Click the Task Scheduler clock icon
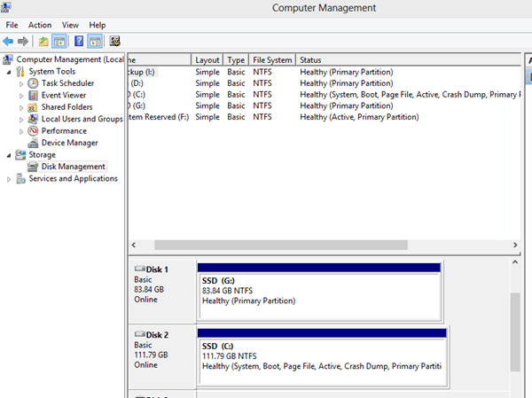This screenshot has width=532, height=398. pyautogui.click(x=33, y=83)
